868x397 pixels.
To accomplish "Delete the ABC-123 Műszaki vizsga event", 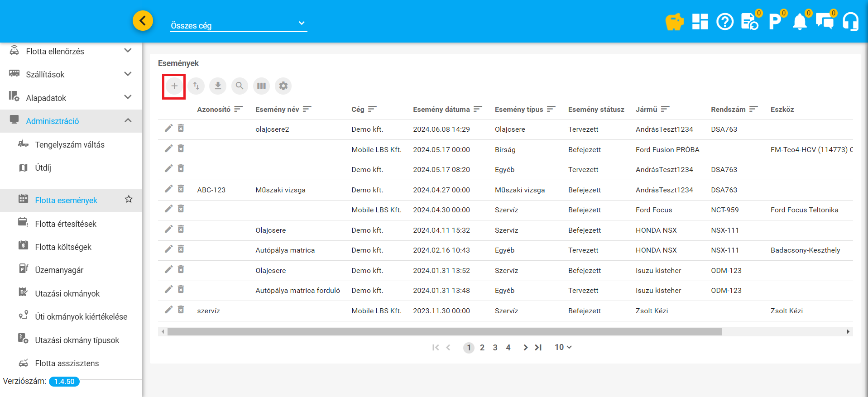I will coord(181,189).
